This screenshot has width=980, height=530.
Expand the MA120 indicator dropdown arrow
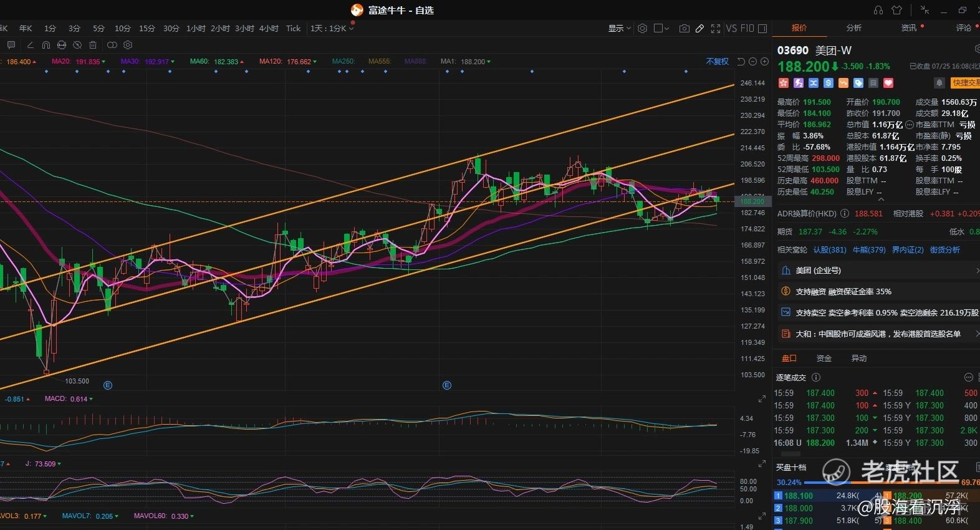tap(315, 62)
